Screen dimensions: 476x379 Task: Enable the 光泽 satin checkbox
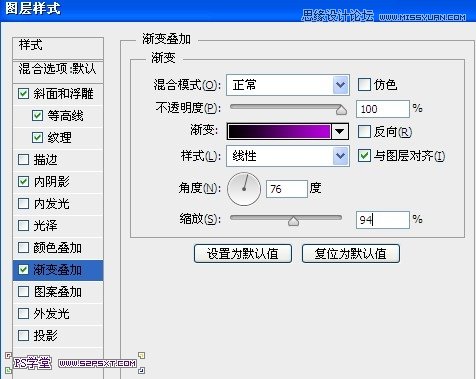(x=23, y=226)
